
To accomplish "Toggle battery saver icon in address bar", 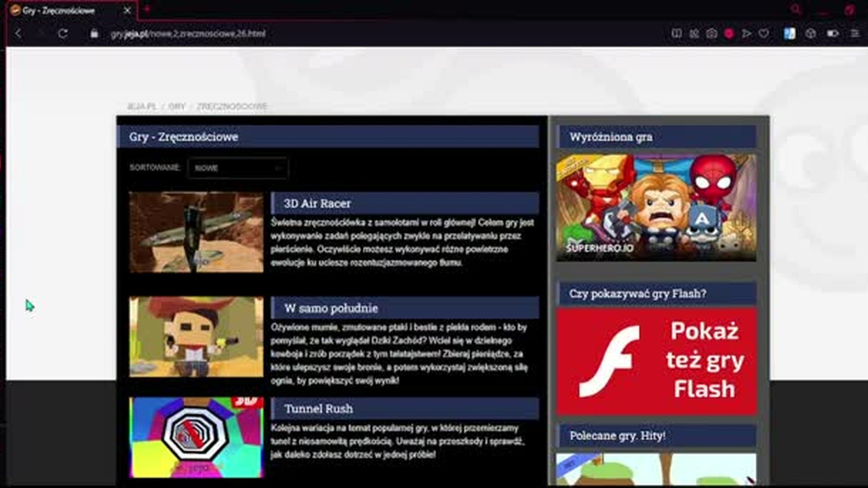I will point(833,33).
